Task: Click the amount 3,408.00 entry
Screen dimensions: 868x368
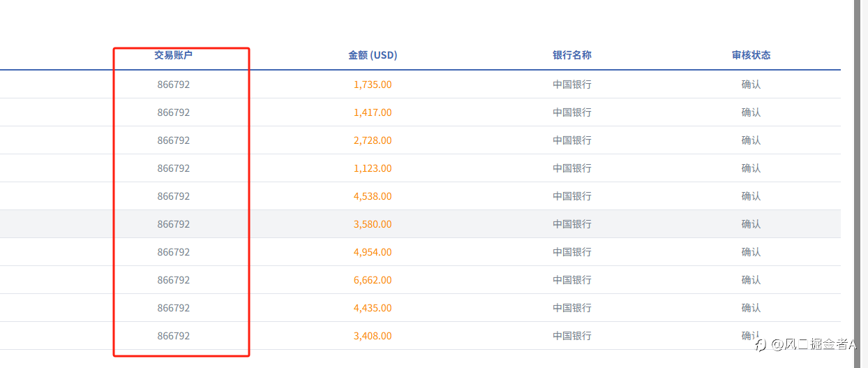Action: [373, 336]
